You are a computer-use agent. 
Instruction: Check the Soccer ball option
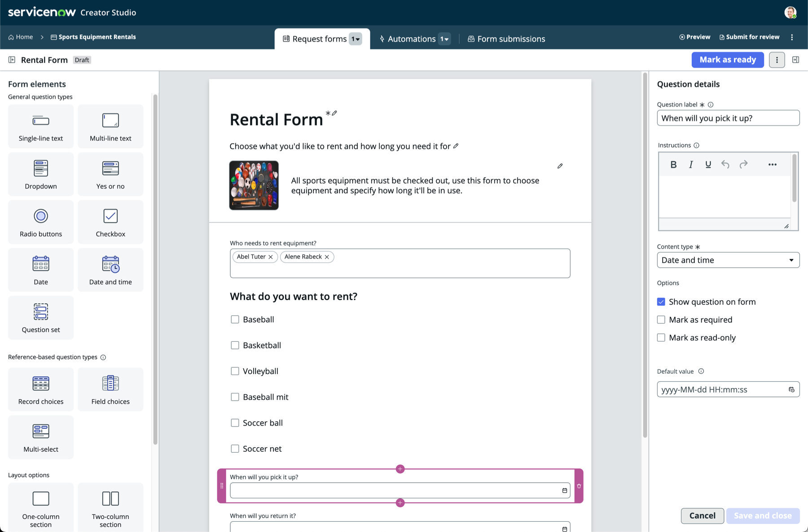point(235,423)
